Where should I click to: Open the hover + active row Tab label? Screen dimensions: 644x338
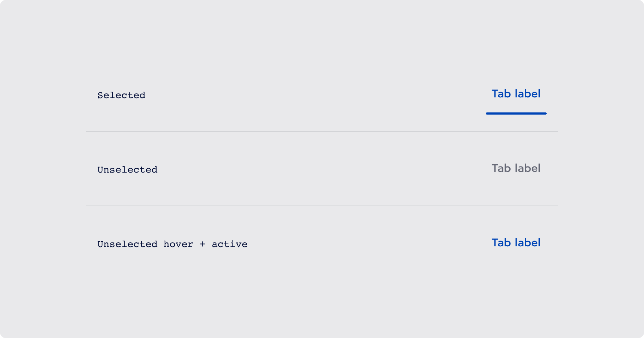(516, 243)
